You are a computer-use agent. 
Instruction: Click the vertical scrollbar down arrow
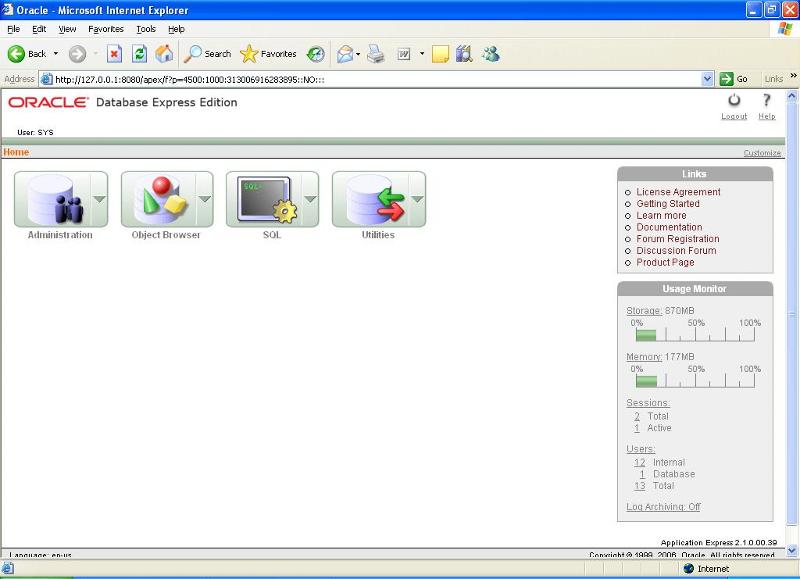point(791,550)
